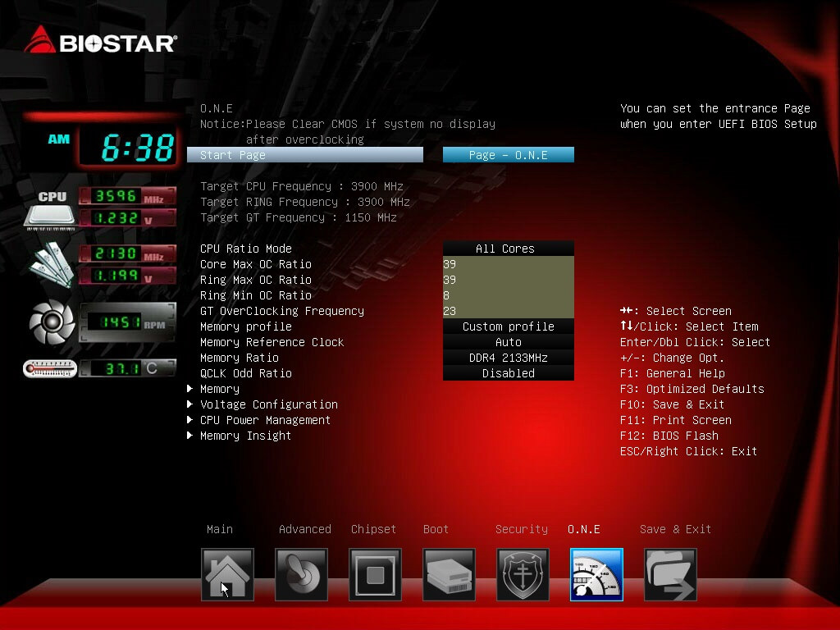The height and width of the screenshot is (630, 840).
Task: Toggle QCLK Odd Ratio Disabled setting
Action: tap(508, 373)
